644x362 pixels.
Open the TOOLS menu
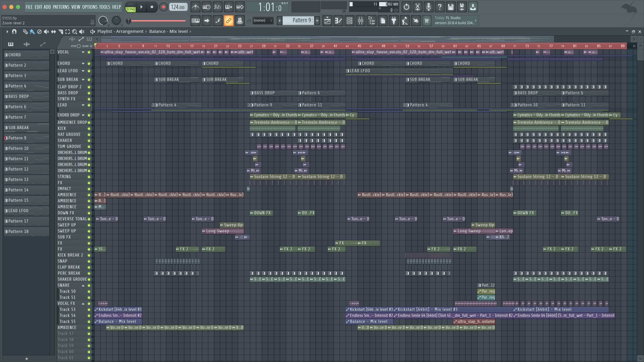point(105,7)
